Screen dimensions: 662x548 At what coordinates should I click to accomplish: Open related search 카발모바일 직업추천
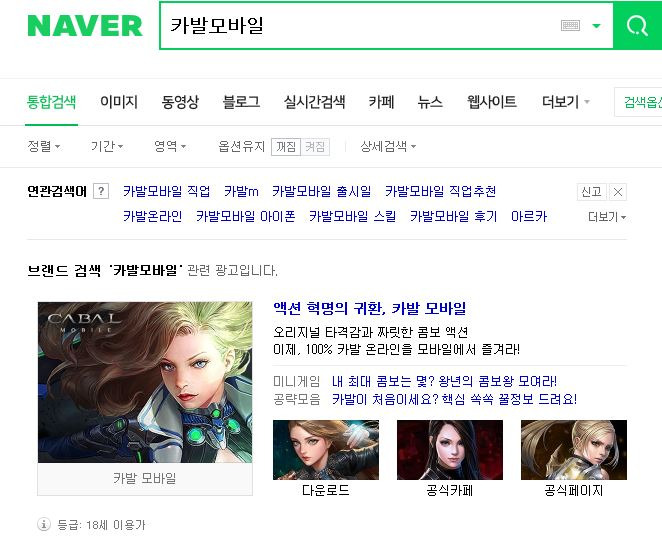pyautogui.click(x=440, y=192)
